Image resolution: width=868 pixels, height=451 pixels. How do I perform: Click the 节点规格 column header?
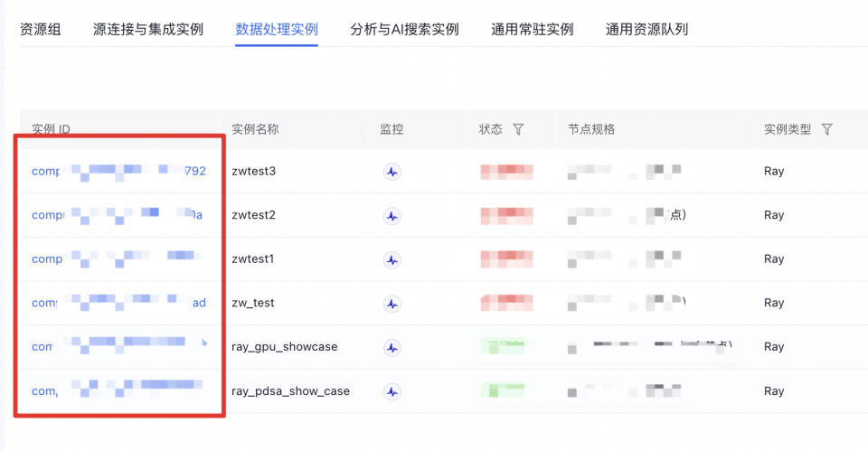[591, 129]
